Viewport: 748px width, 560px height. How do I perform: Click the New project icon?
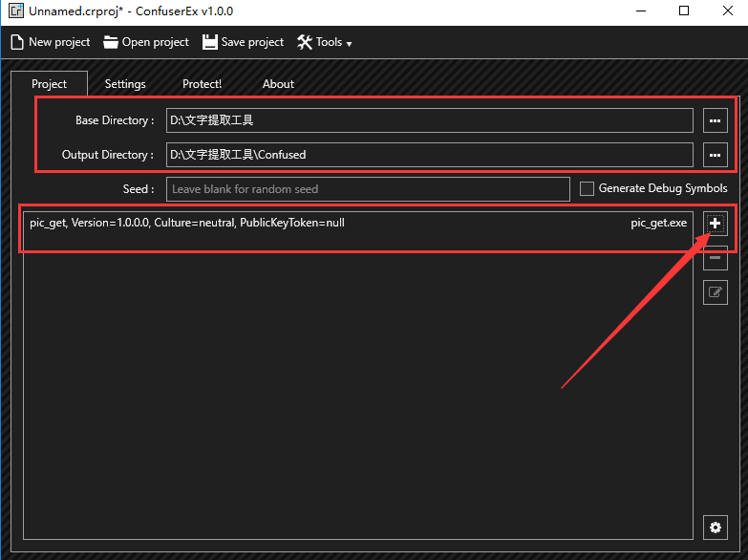point(16,42)
